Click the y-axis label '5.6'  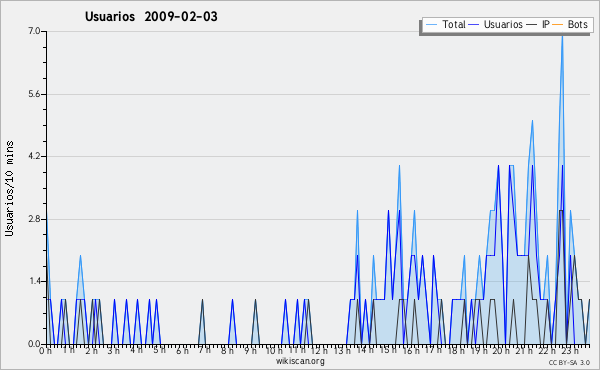pos(34,94)
